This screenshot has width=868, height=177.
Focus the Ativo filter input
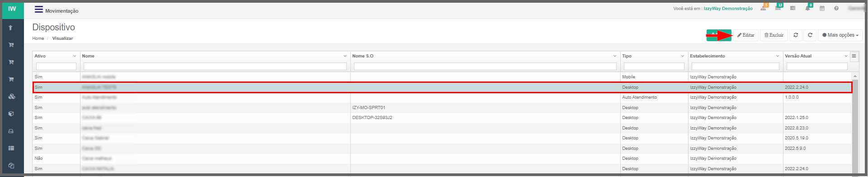click(x=56, y=66)
